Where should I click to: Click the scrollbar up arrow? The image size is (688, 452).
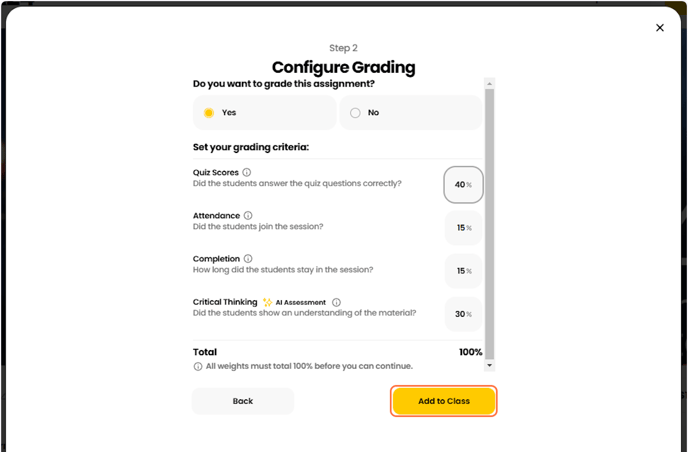click(489, 83)
